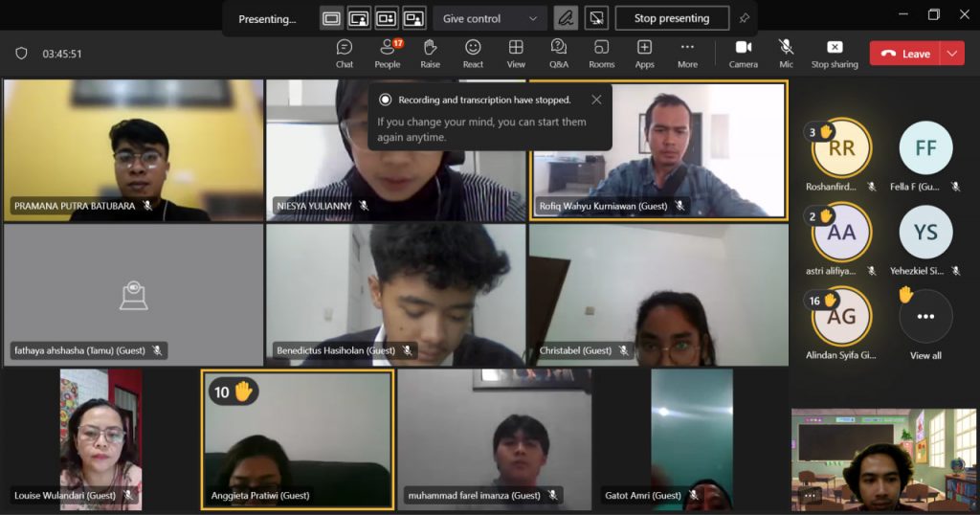
Task: Select Fella F avatar FF
Action: [925, 148]
